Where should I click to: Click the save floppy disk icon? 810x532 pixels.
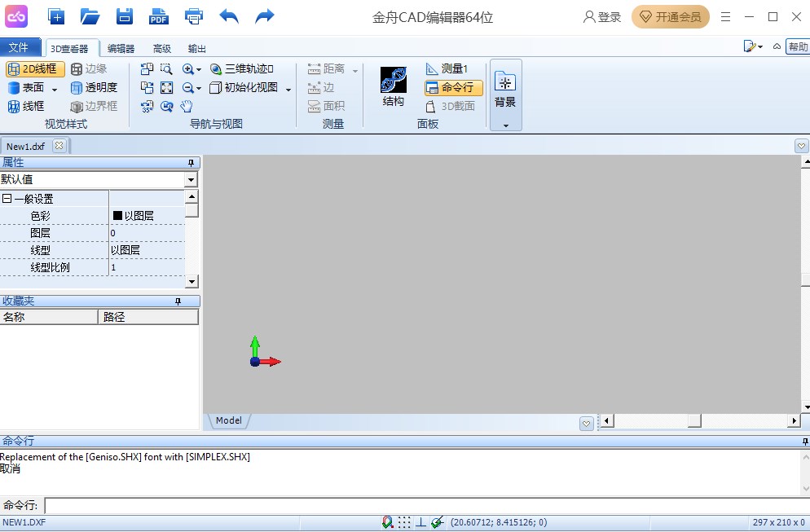(124, 16)
